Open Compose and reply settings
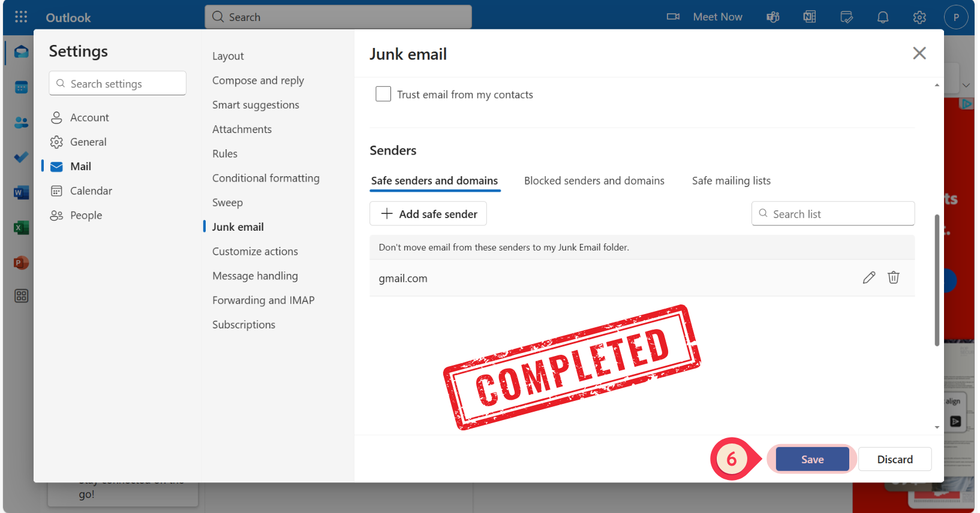Viewport: 980px width, 513px height. pos(258,80)
